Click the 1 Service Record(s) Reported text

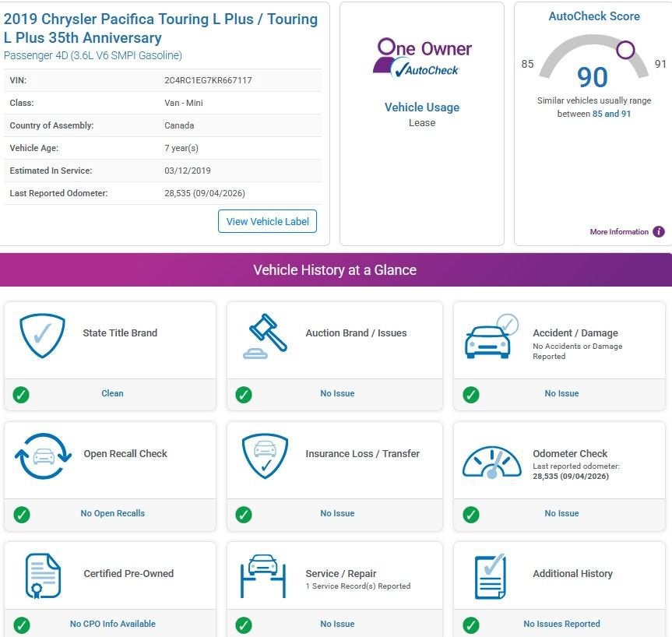pyautogui.click(x=358, y=586)
